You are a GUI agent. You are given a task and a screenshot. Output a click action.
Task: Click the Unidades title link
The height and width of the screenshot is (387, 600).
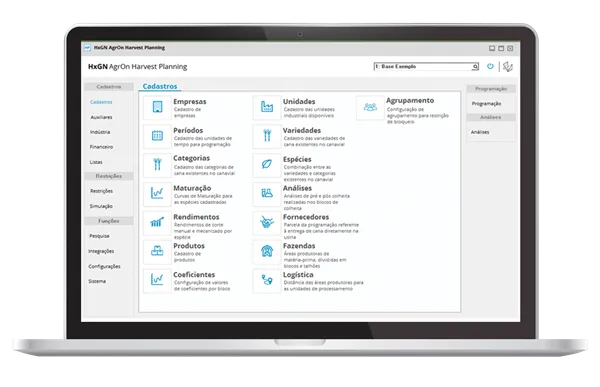click(x=299, y=101)
